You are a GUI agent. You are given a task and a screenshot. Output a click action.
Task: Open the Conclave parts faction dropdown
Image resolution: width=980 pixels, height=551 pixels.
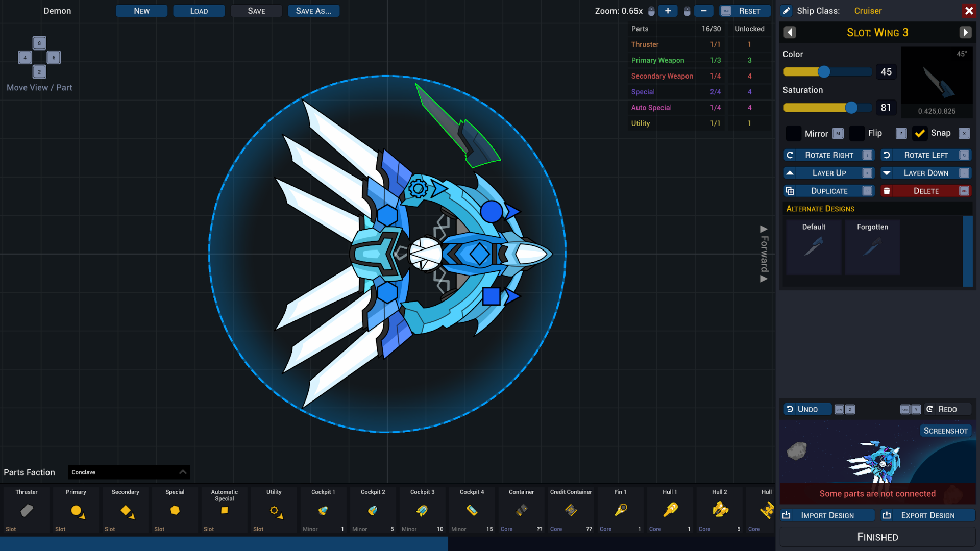point(129,472)
